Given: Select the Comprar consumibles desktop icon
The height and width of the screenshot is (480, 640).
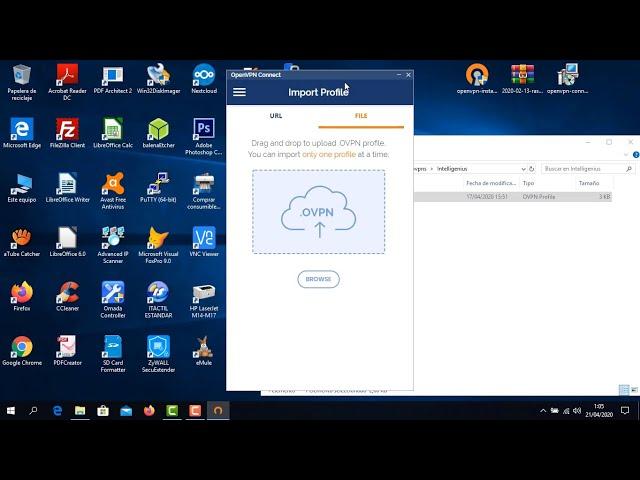Looking at the screenshot, I should (x=204, y=191).
